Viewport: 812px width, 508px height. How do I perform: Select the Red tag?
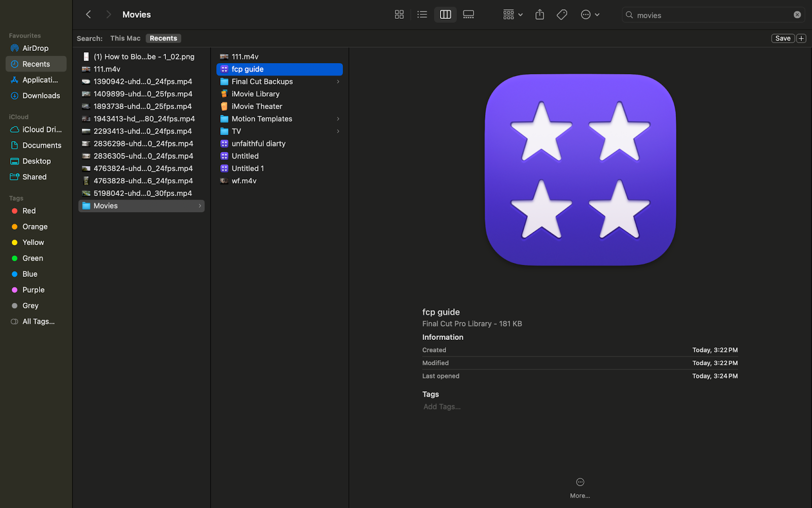36,211
